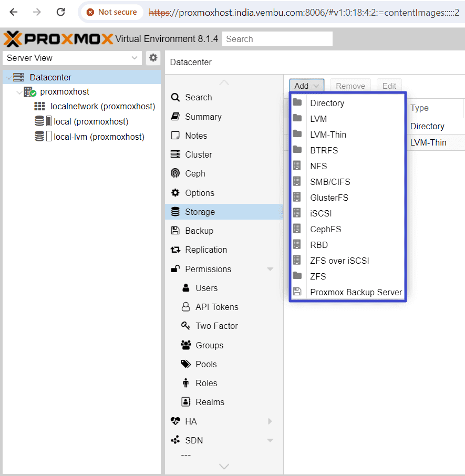Click the browser address bar URL
Image resolution: width=465 pixels, height=476 pixels.
click(304, 13)
